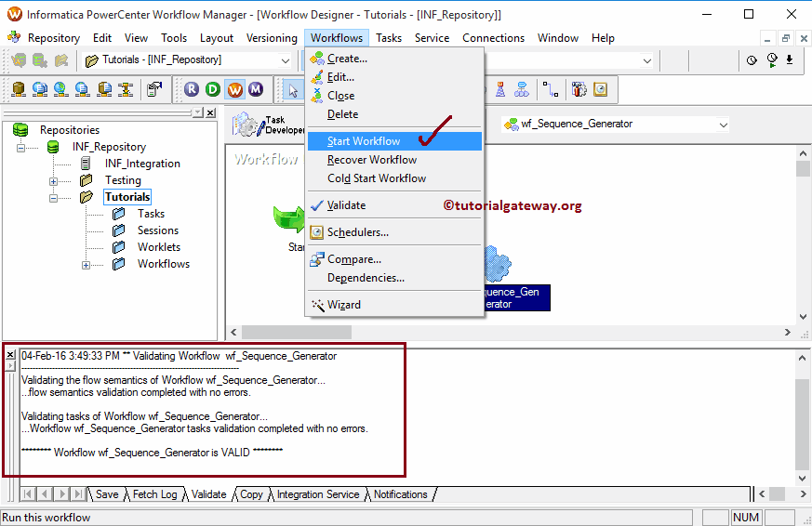
Task: Open Dependencies... from the menu
Action: [394, 278]
